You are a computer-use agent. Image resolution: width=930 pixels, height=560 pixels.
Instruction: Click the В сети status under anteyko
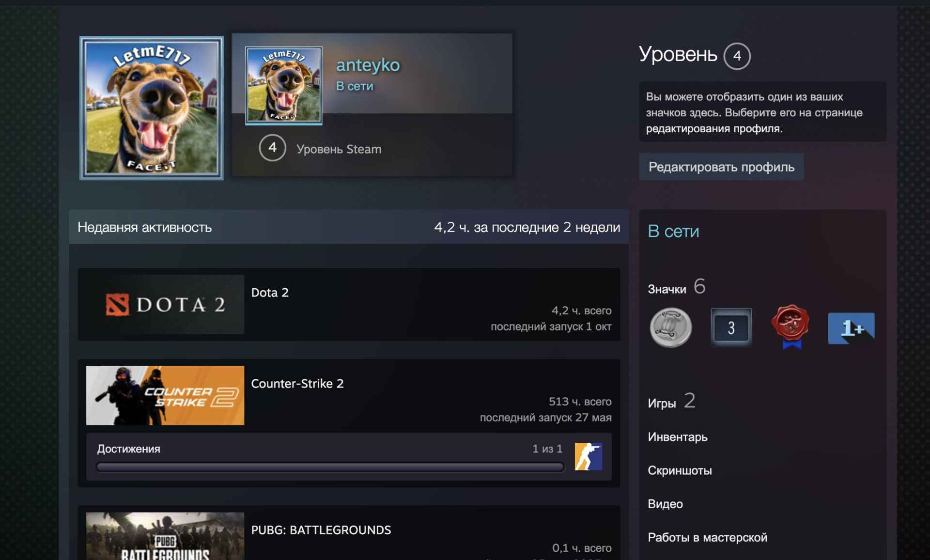355,86
